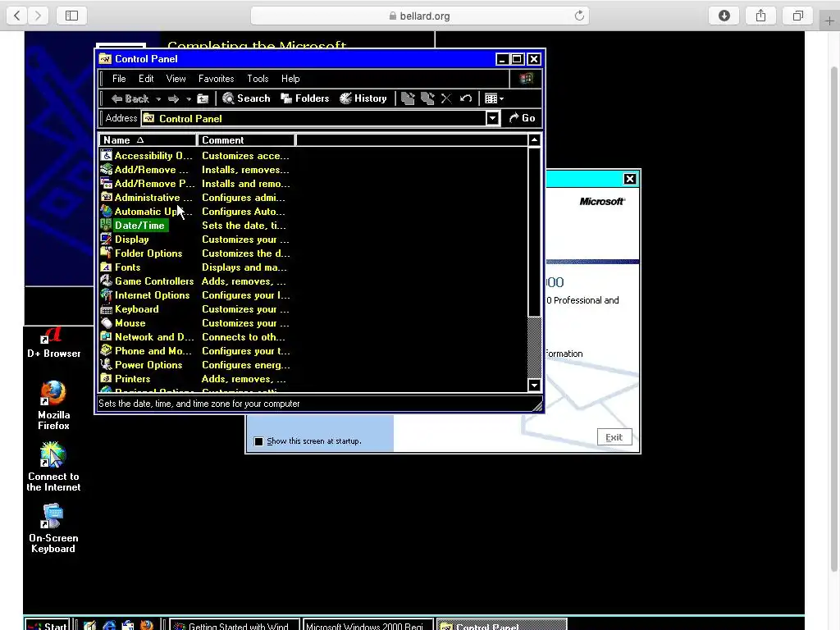Open Accessibility Options icon in Control Panel
840x630 pixels.
[107, 155]
